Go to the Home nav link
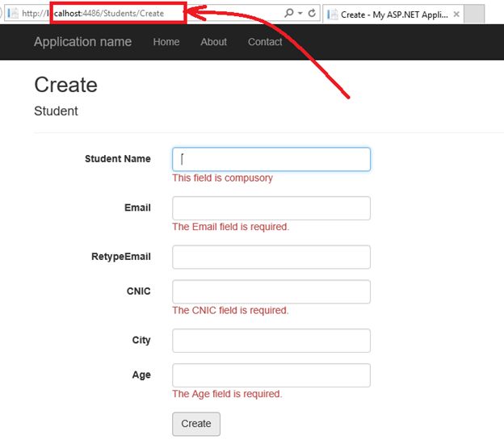This screenshot has width=504, height=444. coord(166,42)
